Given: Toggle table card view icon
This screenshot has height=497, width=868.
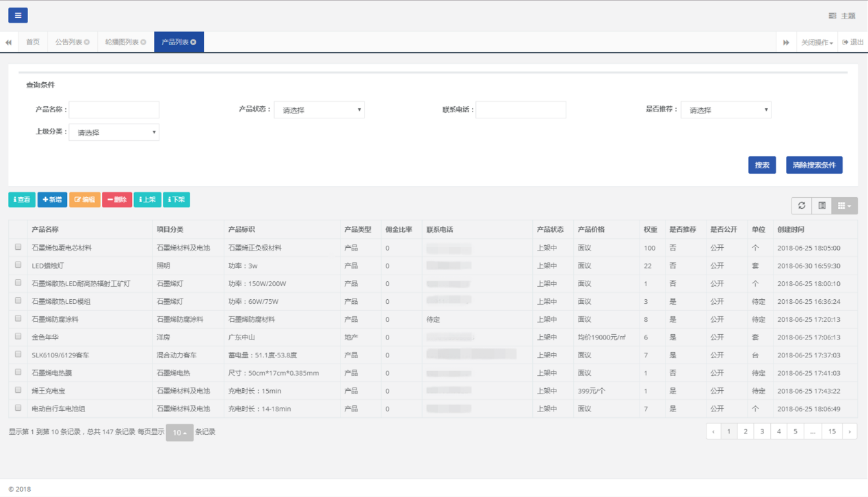Looking at the screenshot, I should [822, 205].
